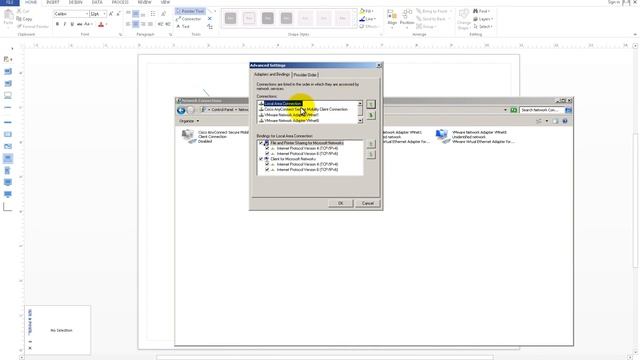Open the Fill dropdown in Shape Styles
The height and width of the screenshot is (360, 640).
(x=367, y=11)
